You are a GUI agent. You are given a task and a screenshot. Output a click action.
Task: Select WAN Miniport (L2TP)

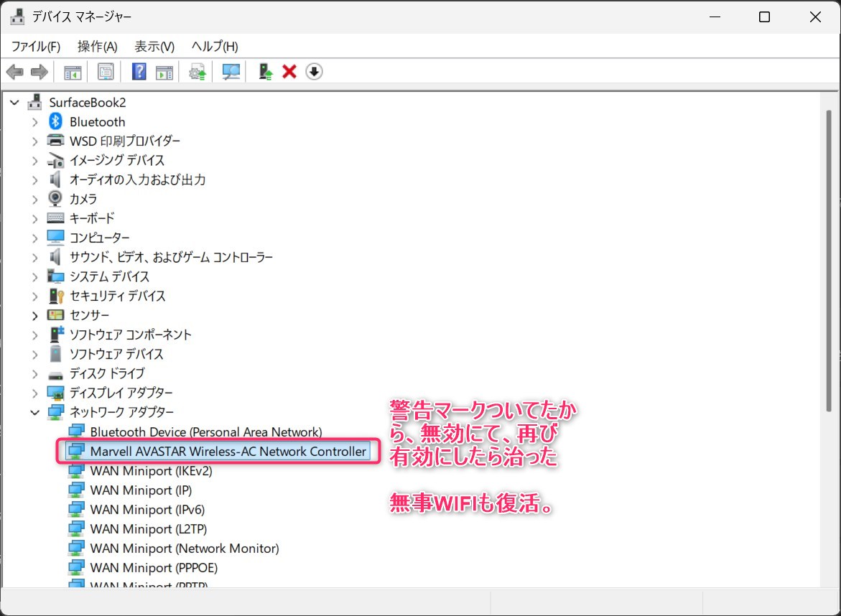[149, 528]
